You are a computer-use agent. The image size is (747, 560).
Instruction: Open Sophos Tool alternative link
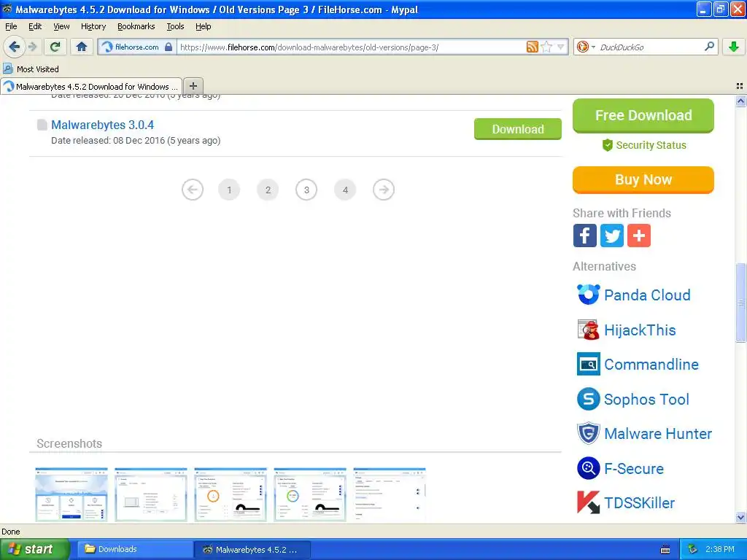646,399
